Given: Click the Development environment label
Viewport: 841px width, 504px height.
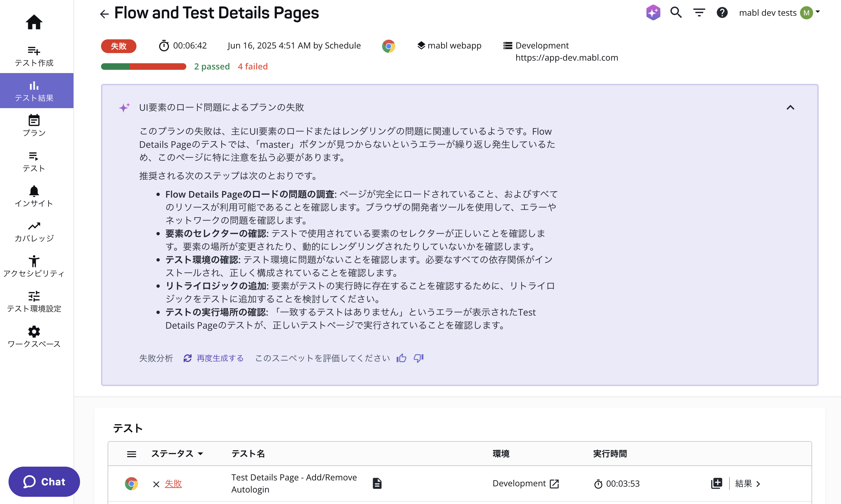Looking at the screenshot, I should (x=542, y=46).
